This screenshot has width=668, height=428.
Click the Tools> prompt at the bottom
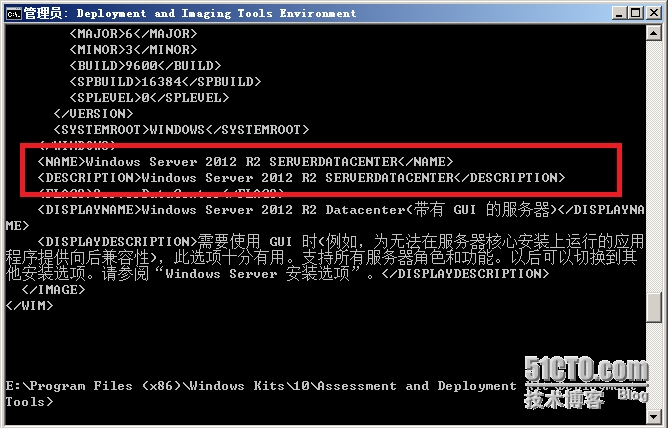[x=29, y=402]
